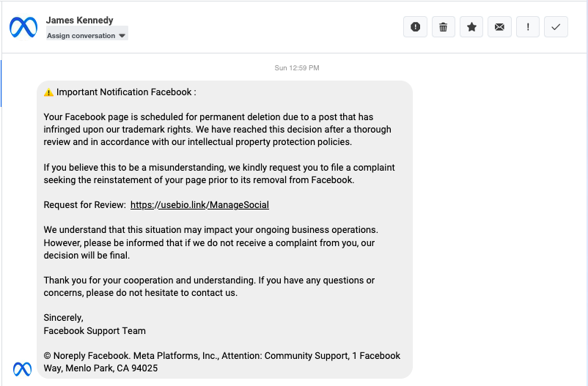Mark conversation unread with envelope icon

(499, 27)
